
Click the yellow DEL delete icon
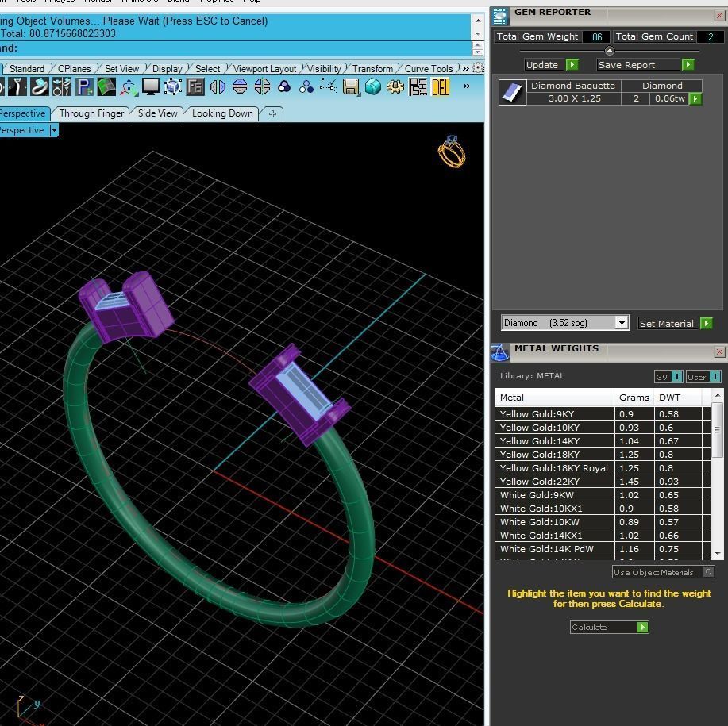440,86
